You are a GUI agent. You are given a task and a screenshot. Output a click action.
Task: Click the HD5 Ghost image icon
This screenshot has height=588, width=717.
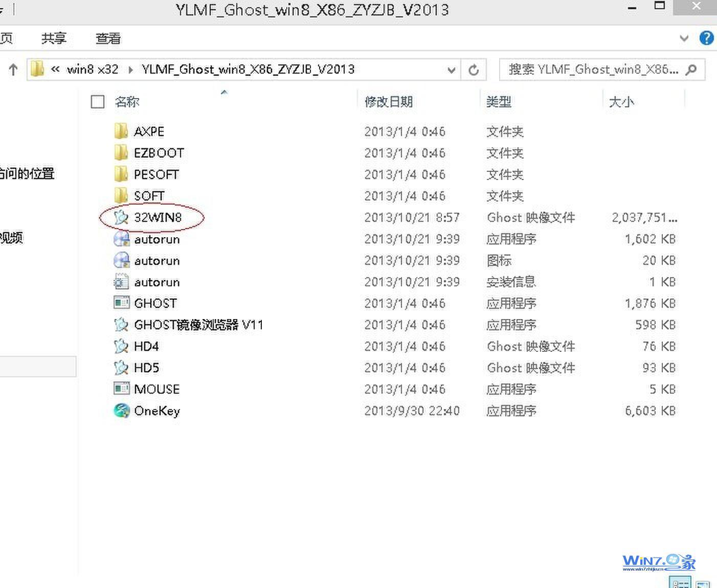point(121,368)
